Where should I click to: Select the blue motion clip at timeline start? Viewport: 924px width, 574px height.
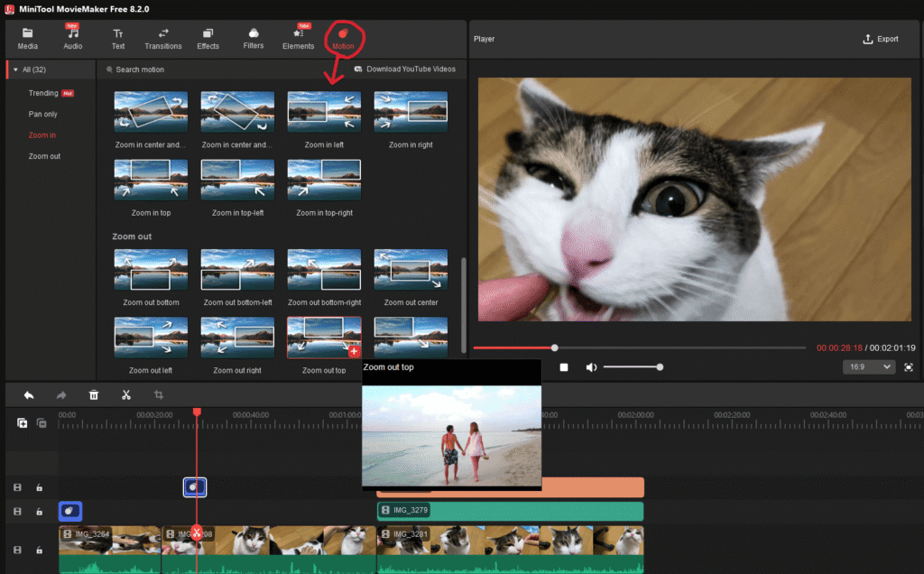[70, 511]
